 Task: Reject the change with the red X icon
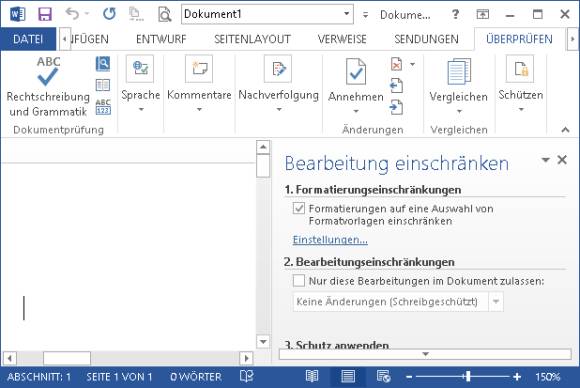point(396,64)
